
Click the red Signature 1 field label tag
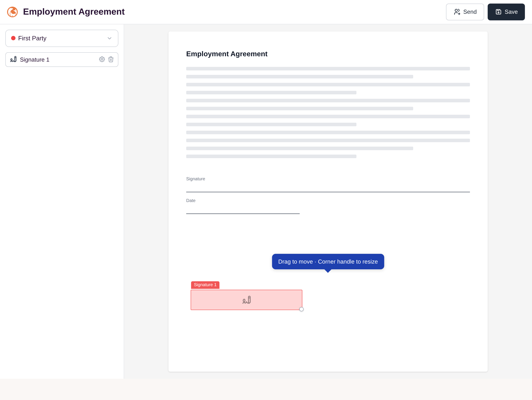(205, 285)
